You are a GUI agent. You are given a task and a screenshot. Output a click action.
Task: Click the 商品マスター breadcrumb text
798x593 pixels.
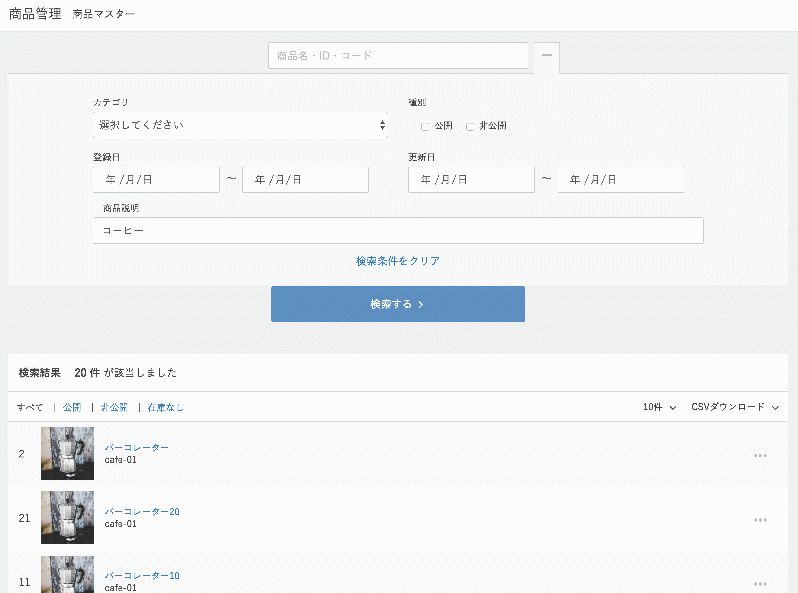tap(103, 14)
